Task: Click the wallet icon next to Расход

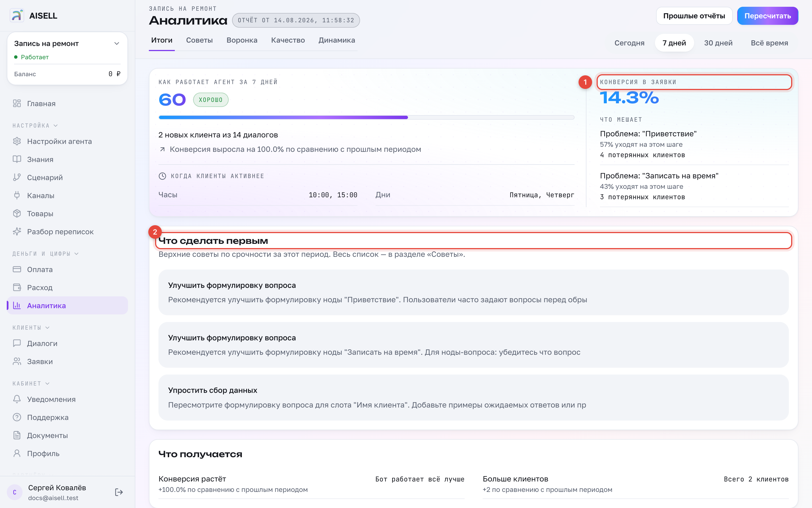Action: pos(17,288)
